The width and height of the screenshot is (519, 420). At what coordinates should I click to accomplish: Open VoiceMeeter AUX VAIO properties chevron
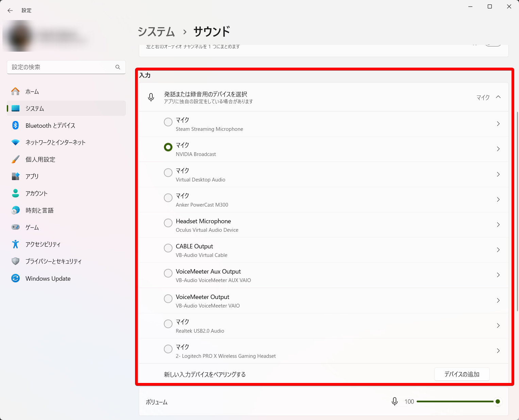click(498, 275)
